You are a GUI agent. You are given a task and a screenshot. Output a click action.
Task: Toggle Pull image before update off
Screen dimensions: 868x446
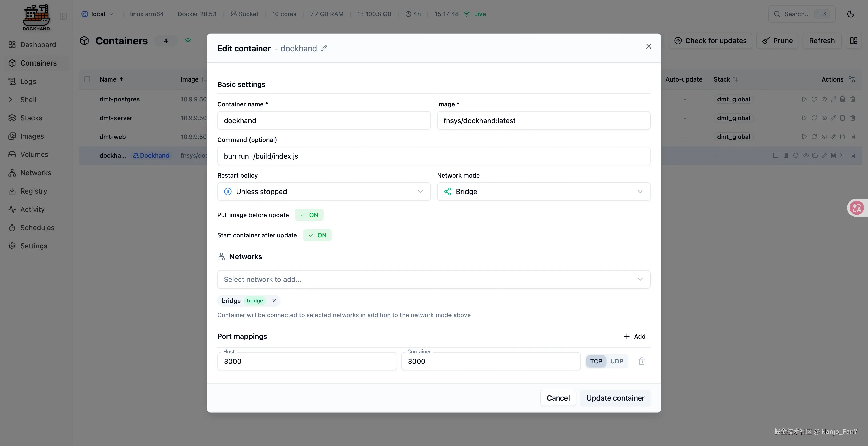(309, 215)
